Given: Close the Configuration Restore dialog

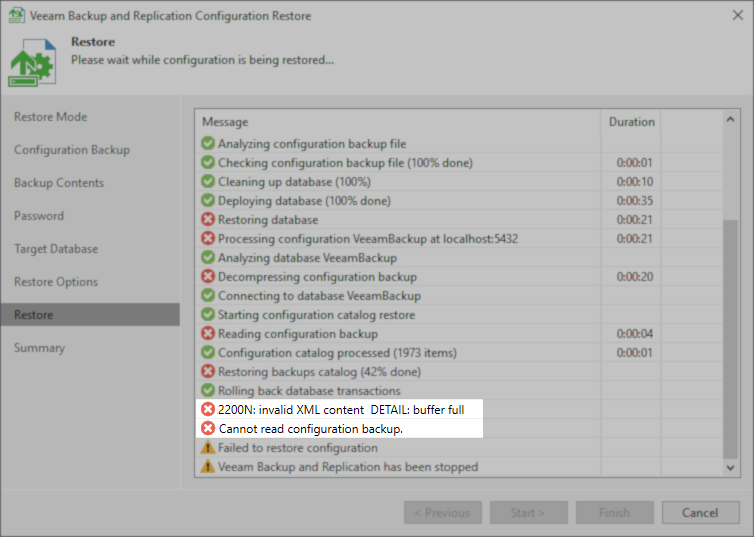Looking at the screenshot, I should (x=738, y=15).
